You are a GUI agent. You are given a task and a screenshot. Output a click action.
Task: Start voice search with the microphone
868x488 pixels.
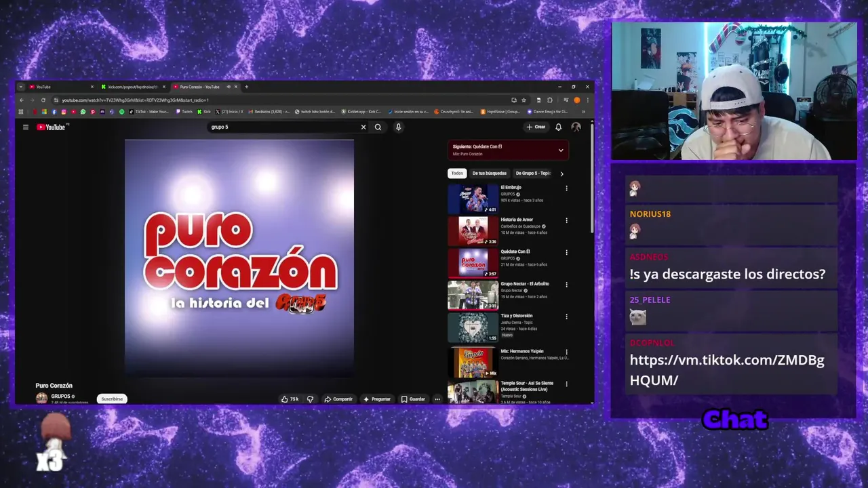click(398, 127)
